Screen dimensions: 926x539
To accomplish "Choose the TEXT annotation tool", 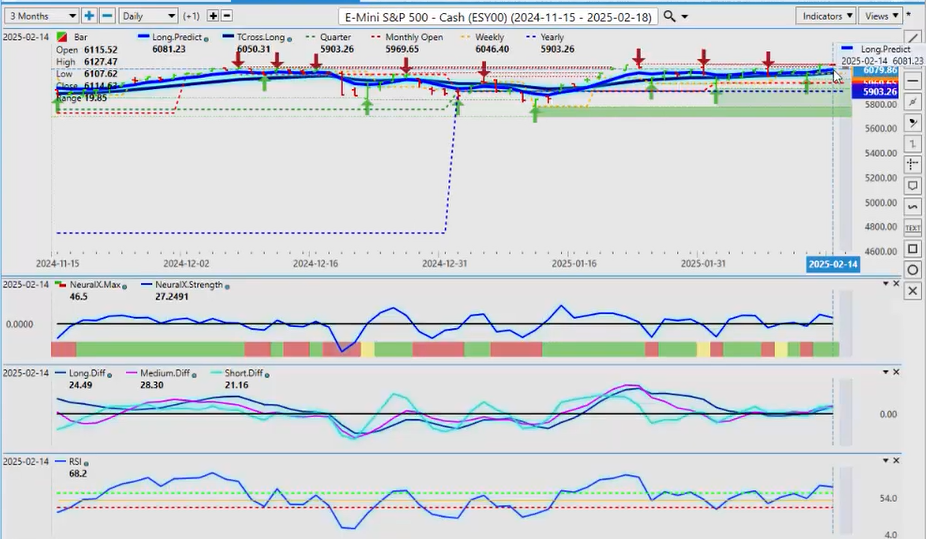I will click(x=912, y=227).
